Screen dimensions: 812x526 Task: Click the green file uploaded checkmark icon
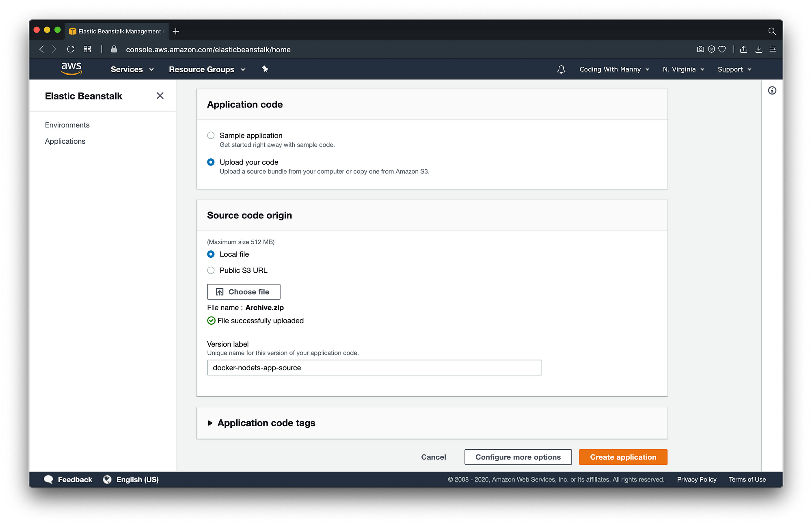(x=211, y=321)
